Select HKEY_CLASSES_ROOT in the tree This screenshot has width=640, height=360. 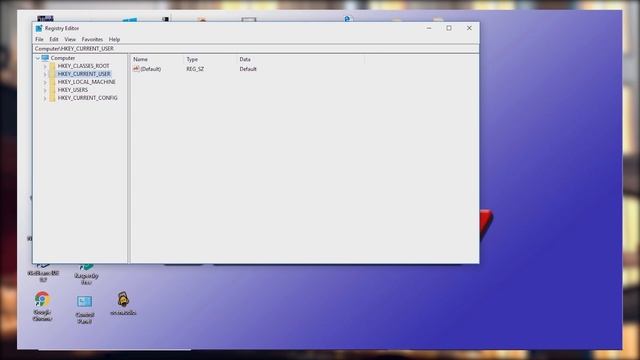pyautogui.click(x=83, y=66)
